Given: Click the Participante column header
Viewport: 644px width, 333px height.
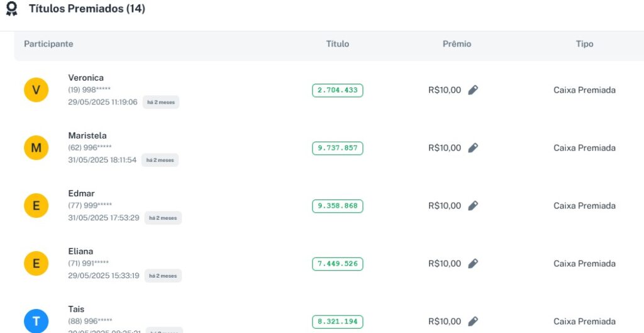Looking at the screenshot, I should click(48, 44).
